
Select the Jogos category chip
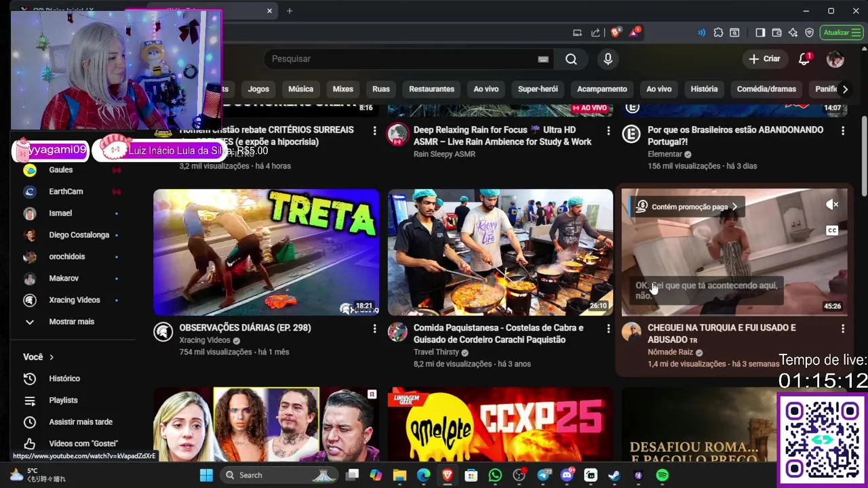[x=258, y=89]
